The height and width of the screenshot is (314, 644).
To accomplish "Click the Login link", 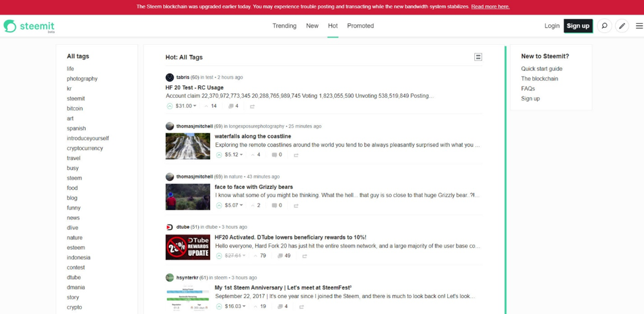I will coord(552,26).
